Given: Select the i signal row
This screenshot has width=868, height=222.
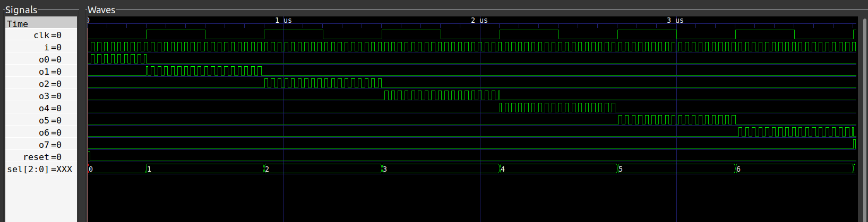Looking at the screenshot, I should pyautogui.click(x=41, y=47).
